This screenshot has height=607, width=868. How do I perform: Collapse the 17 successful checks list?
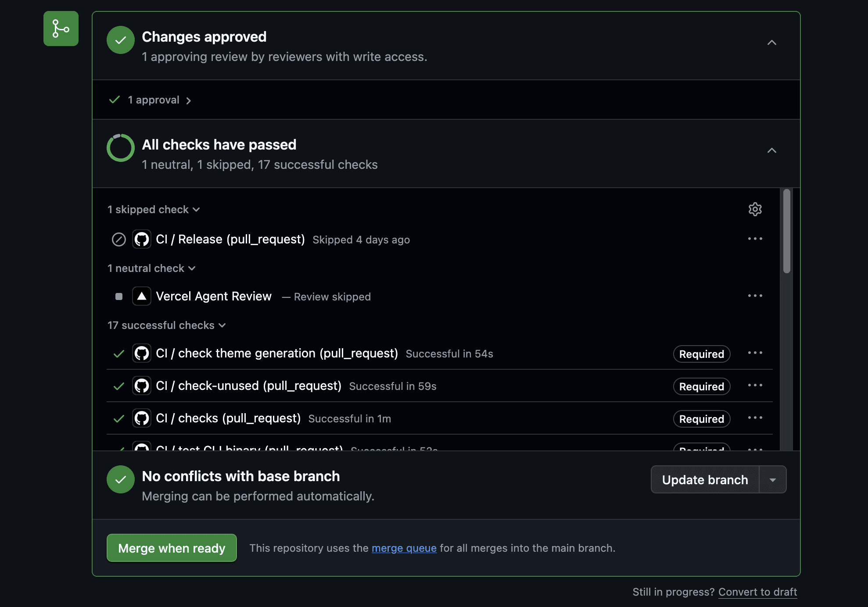(166, 325)
